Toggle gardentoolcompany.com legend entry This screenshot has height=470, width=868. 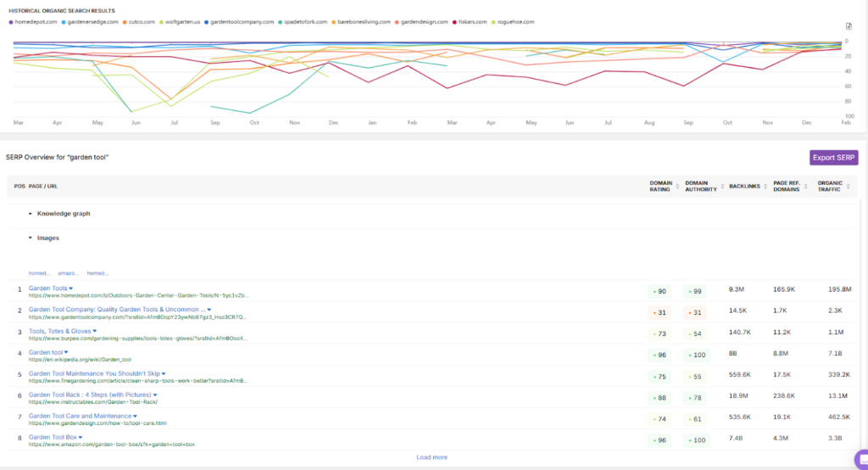pyautogui.click(x=239, y=22)
